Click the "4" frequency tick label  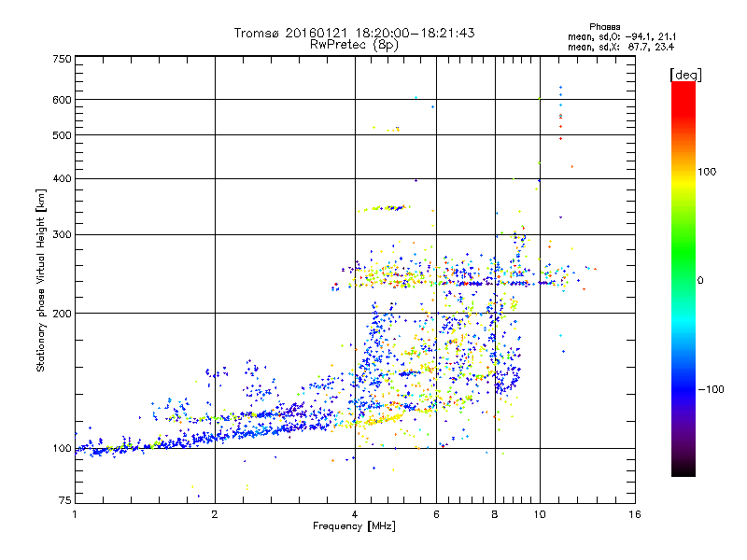pos(355,514)
